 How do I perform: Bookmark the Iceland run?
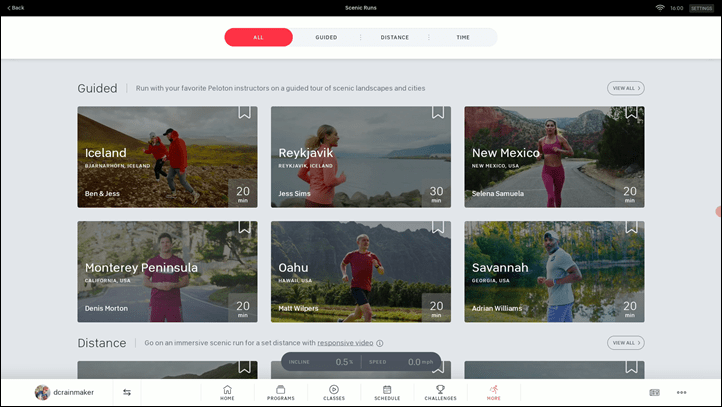pos(245,112)
